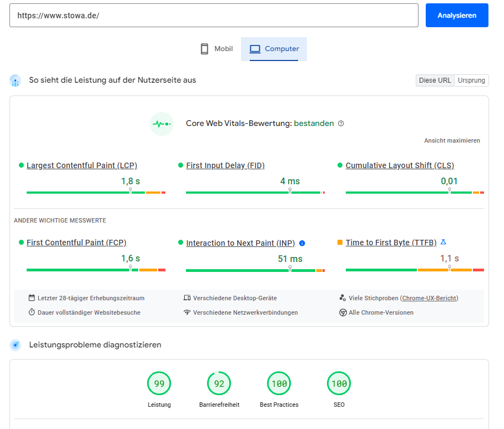Screen dimensions: 504x429
Task: Click the CLS distribution bar
Action: 415,193
